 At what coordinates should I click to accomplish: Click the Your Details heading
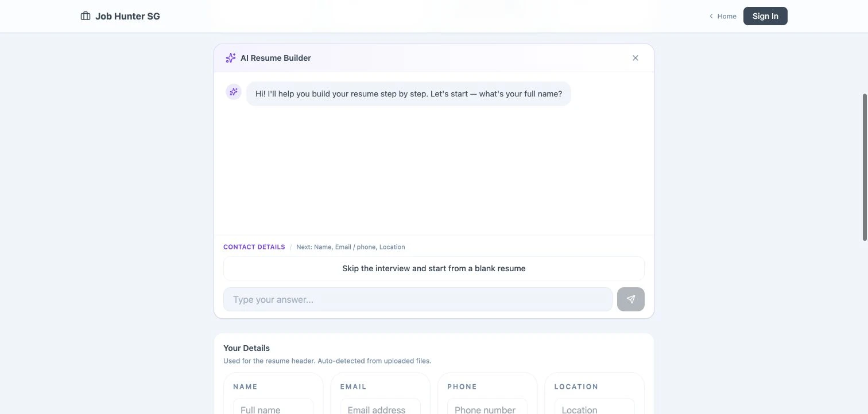tap(246, 348)
